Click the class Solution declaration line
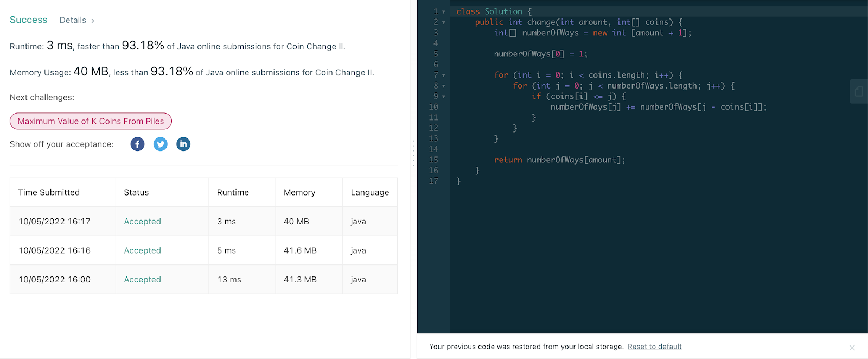Image resolution: width=868 pixels, height=359 pixels. (x=494, y=12)
